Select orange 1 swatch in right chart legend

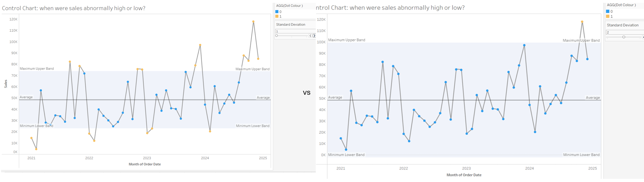click(x=608, y=16)
